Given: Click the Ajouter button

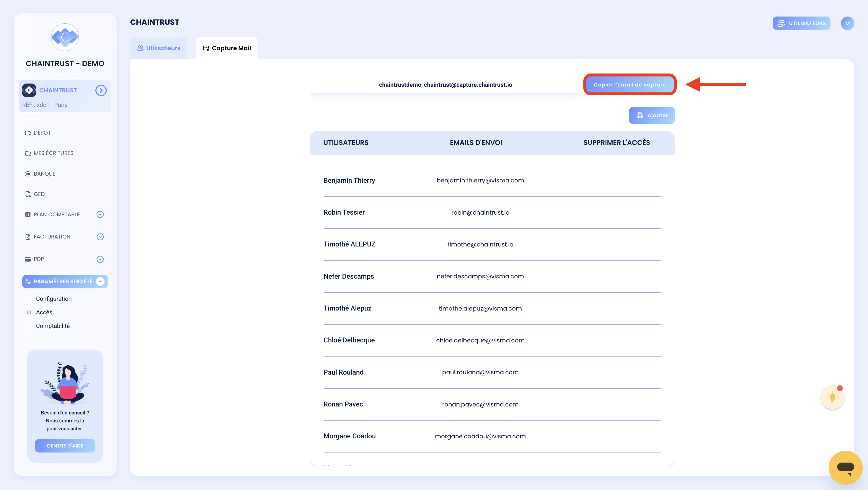Looking at the screenshot, I should tap(652, 115).
